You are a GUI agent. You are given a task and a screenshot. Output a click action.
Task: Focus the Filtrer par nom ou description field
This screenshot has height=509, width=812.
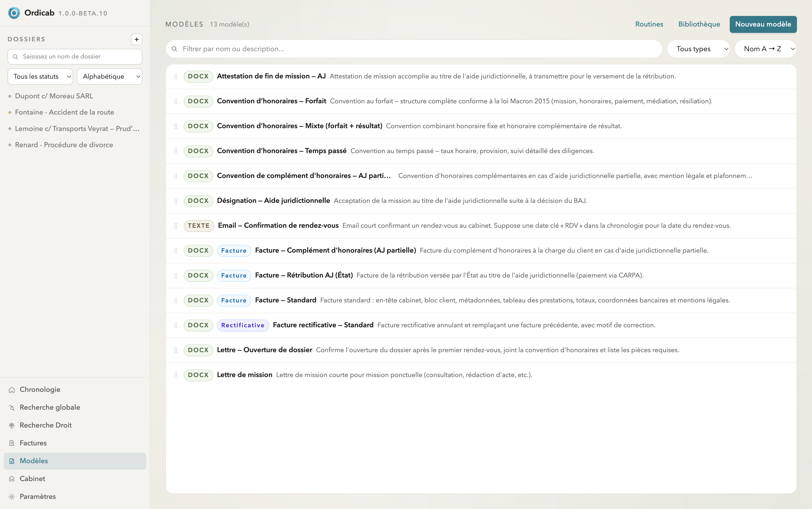pyautogui.click(x=414, y=49)
